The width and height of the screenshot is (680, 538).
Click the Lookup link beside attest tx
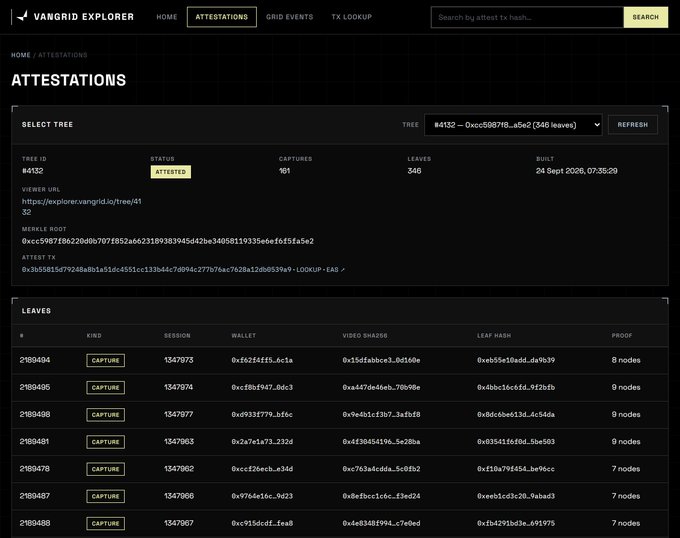[309, 270]
